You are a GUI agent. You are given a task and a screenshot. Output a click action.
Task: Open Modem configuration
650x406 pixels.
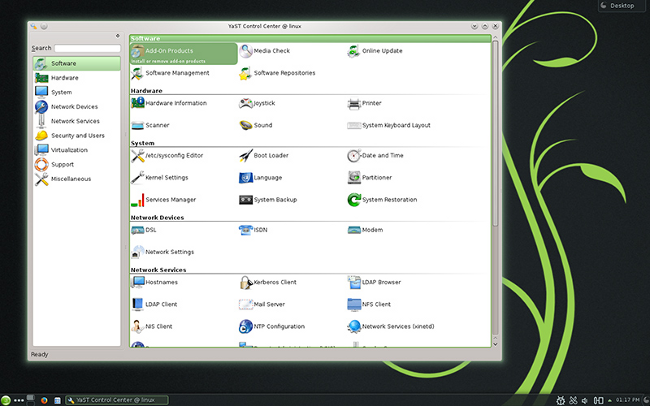(365, 230)
